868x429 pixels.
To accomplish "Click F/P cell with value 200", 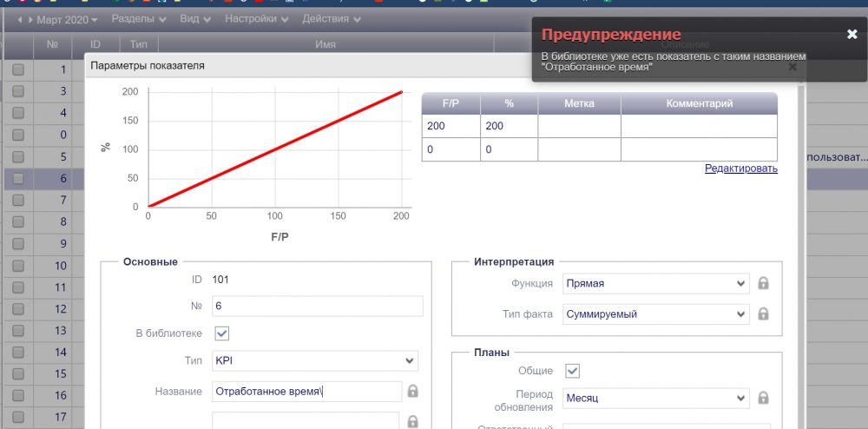I will pyautogui.click(x=451, y=126).
